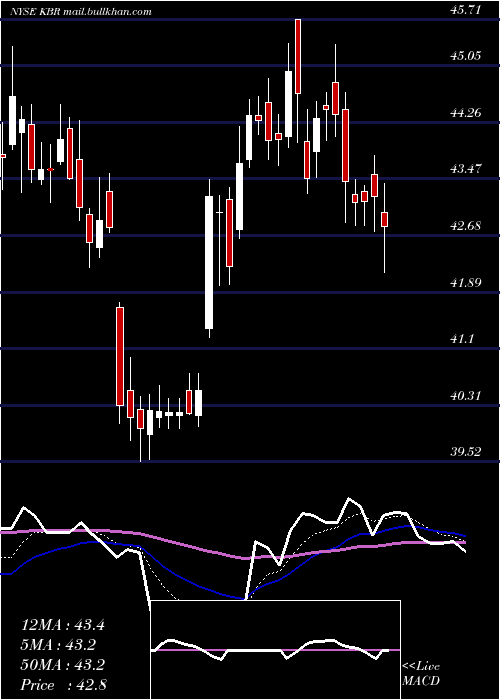
Task: Click the '50MA : 43.2' reading
Action: point(63,665)
